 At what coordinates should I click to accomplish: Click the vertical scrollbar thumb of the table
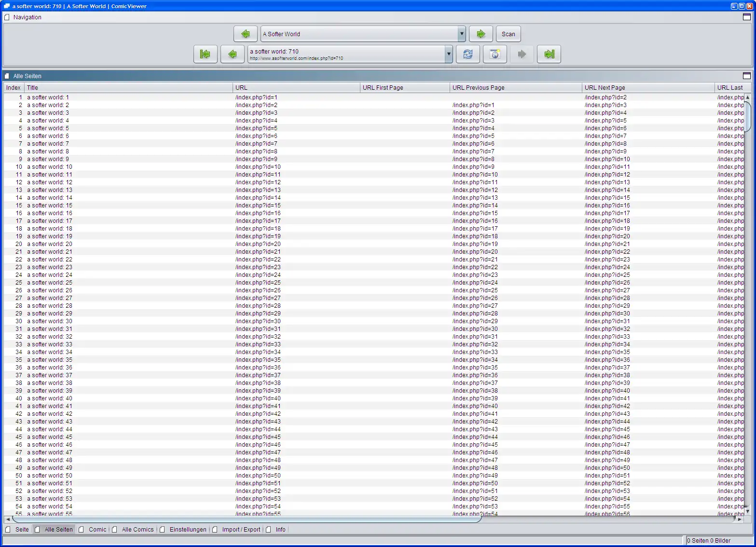[x=747, y=116]
